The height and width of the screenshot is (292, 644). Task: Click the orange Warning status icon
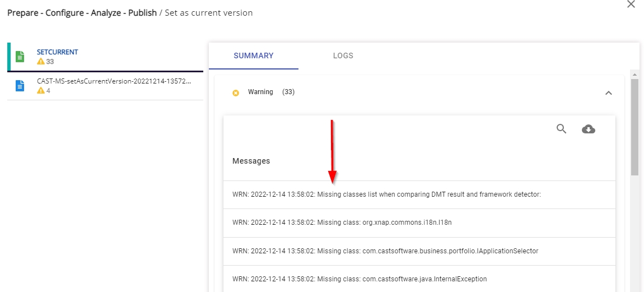coord(236,92)
